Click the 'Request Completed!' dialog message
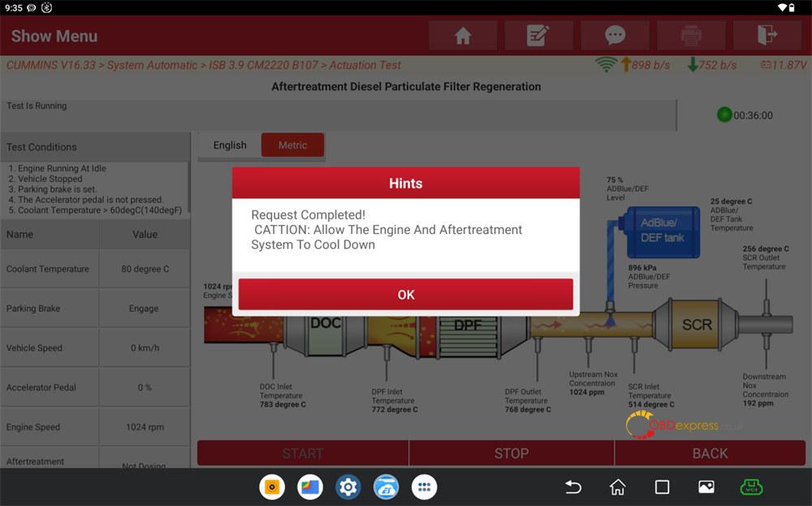The width and height of the screenshot is (812, 506). click(308, 214)
